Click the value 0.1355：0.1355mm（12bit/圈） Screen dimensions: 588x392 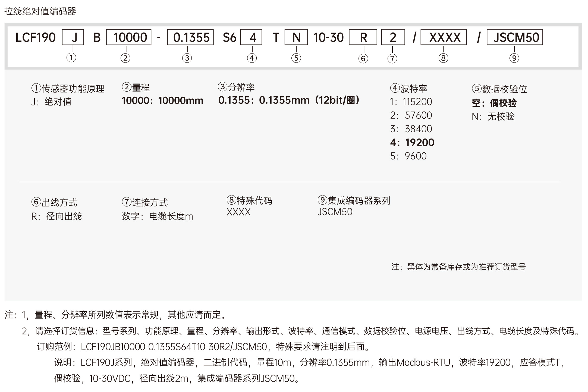[x=290, y=100]
